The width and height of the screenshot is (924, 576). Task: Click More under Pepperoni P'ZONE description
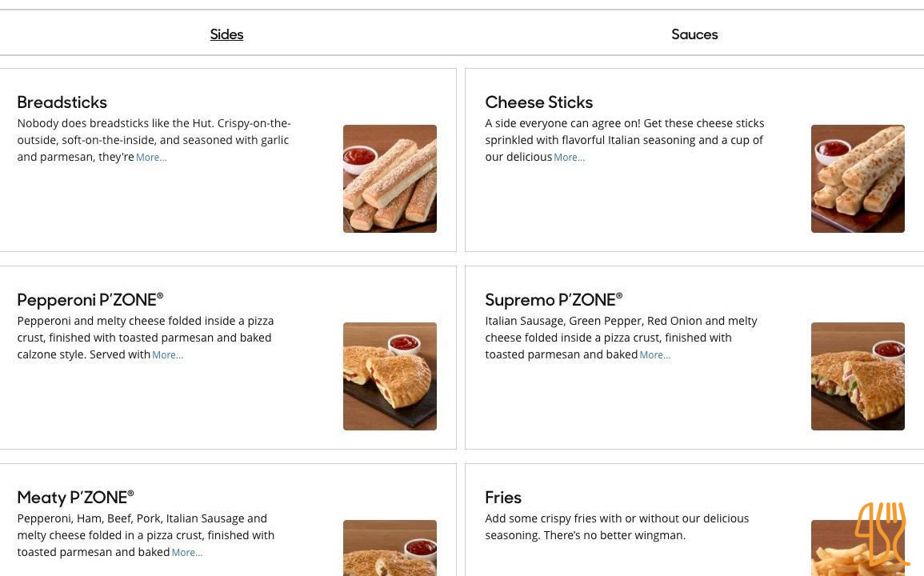(x=167, y=355)
